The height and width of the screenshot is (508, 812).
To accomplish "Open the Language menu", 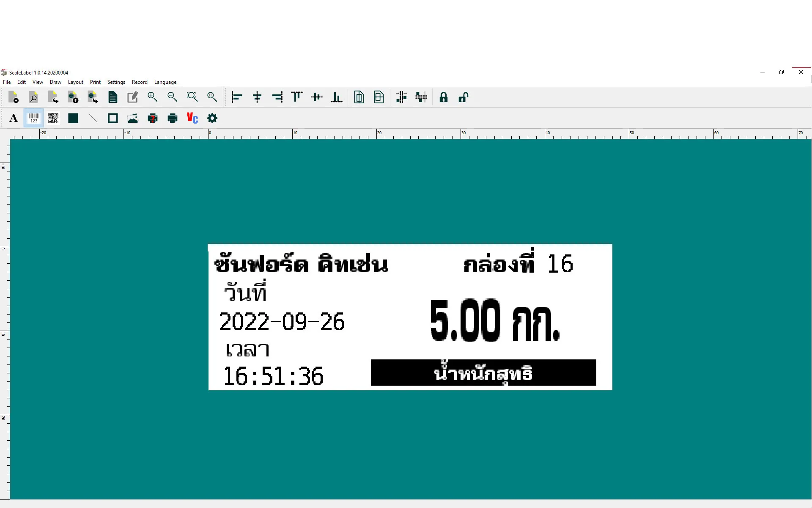I will [165, 82].
